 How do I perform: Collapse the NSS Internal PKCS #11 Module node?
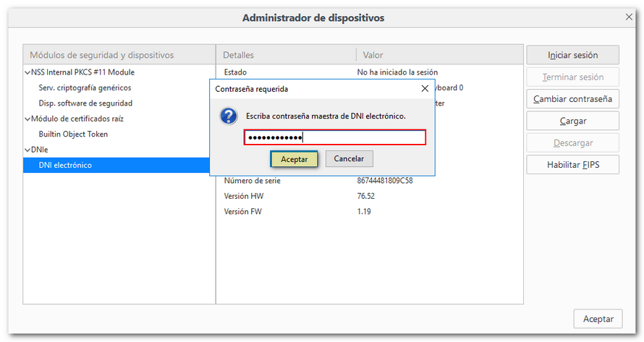click(27, 72)
